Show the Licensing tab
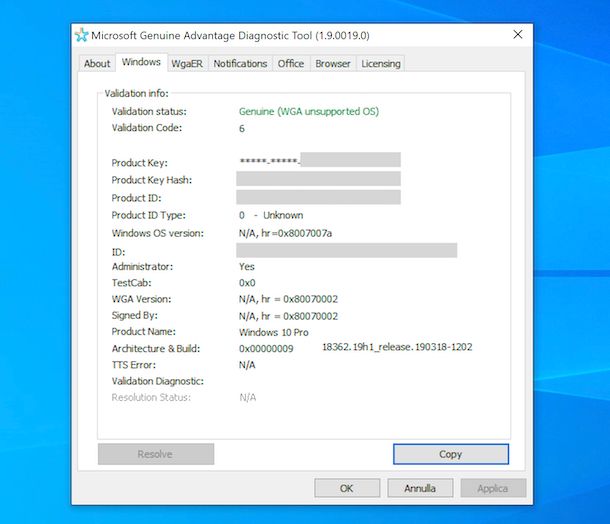 [381, 63]
